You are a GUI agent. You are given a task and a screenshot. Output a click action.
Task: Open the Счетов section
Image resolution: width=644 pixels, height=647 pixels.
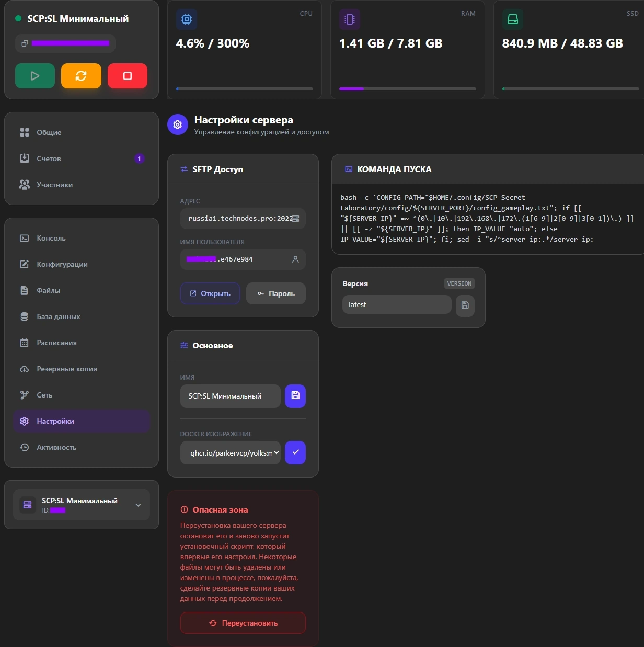[82, 158]
